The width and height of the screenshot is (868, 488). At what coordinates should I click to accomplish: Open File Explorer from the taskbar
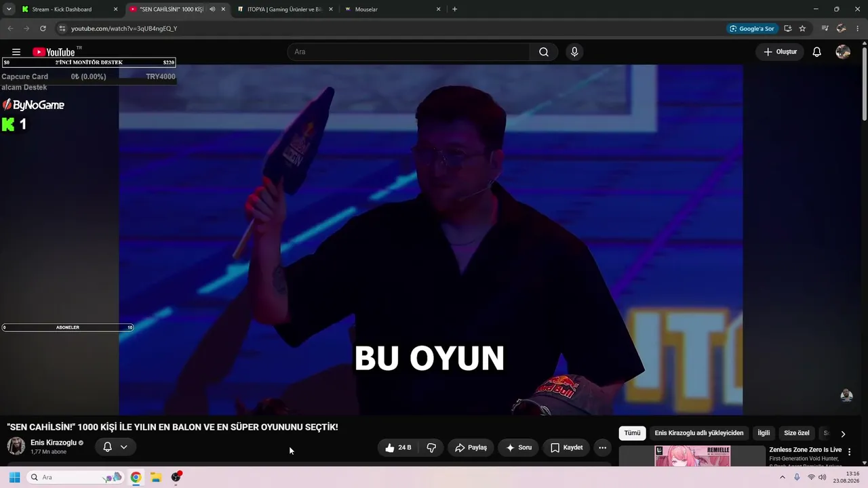tap(156, 477)
